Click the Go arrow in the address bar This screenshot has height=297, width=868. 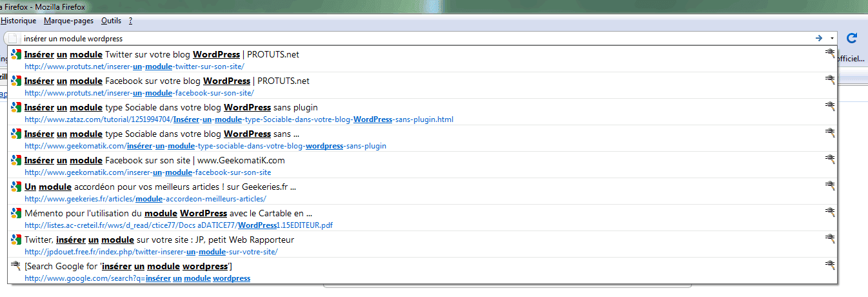tap(819, 38)
